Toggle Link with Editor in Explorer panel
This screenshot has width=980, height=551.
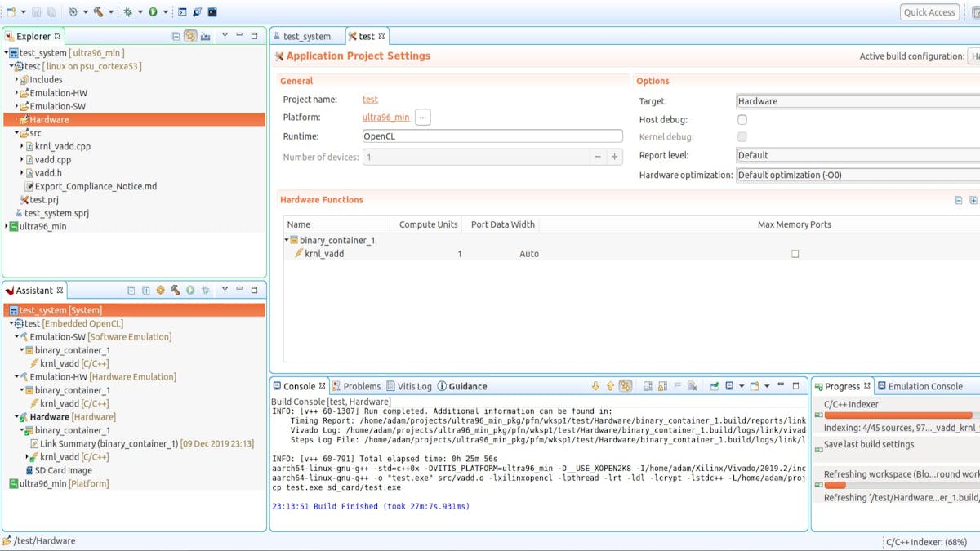[190, 36]
